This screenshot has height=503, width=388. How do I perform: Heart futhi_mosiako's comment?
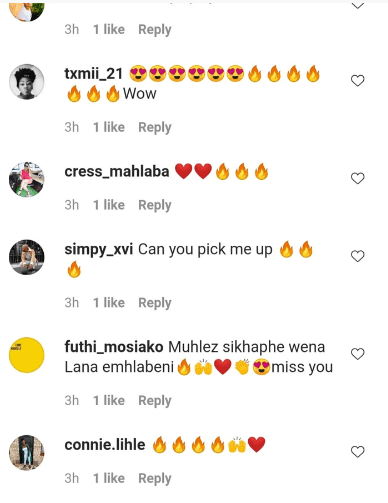coord(358,354)
